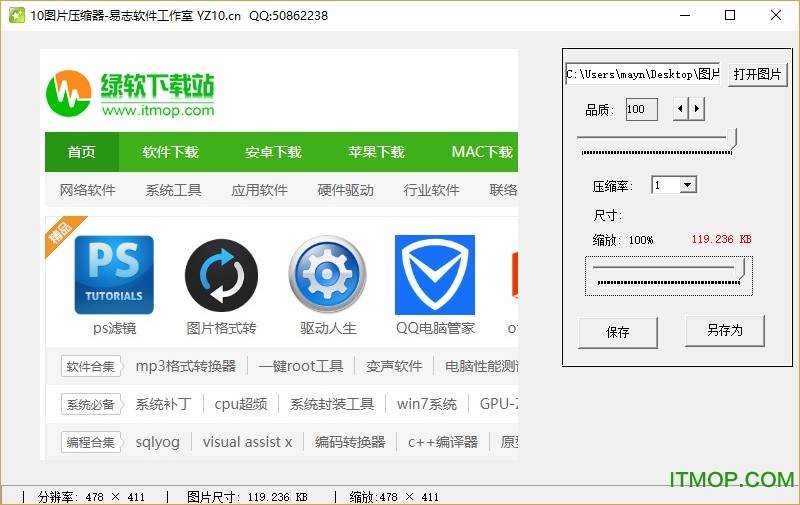The height and width of the screenshot is (505, 800).
Task: Click the 缩放: 100% label
Action: (x=623, y=240)
